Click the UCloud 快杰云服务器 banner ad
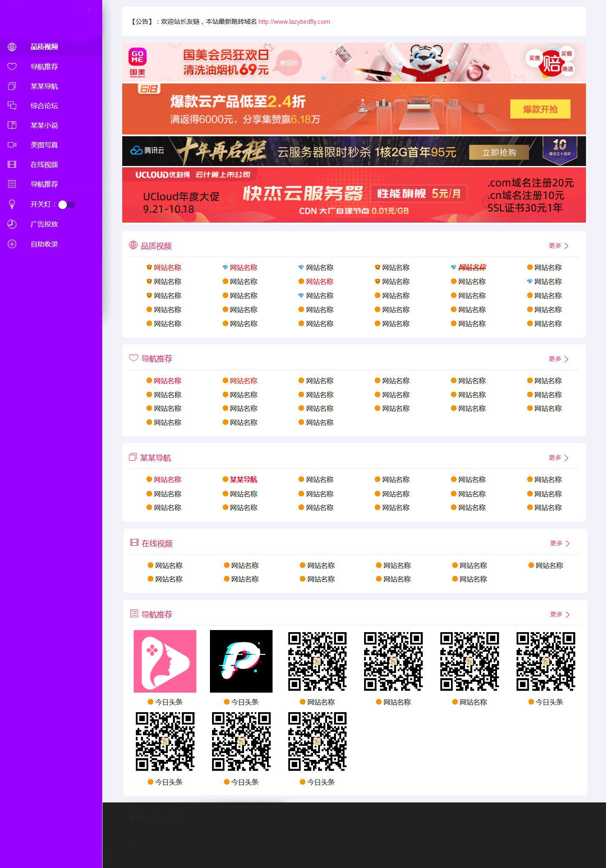Image resolution: width=606 pixels, height=868 pixels. pos(354,195)
